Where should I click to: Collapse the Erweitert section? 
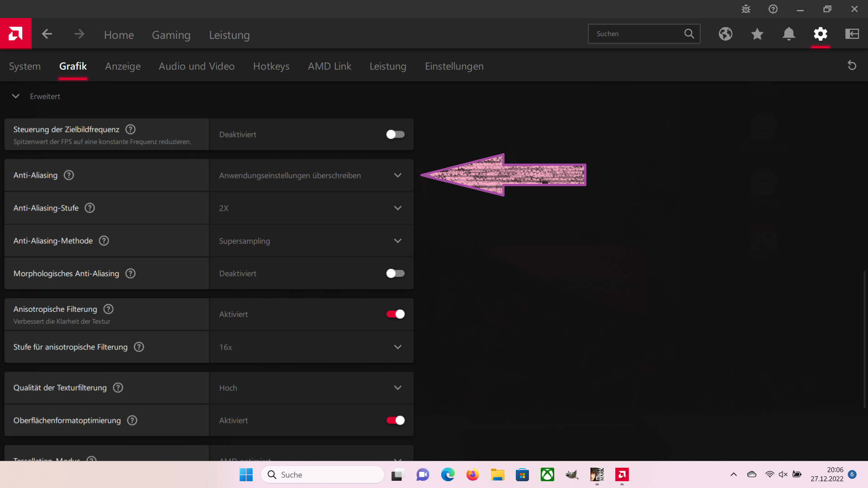coord(16,96)
